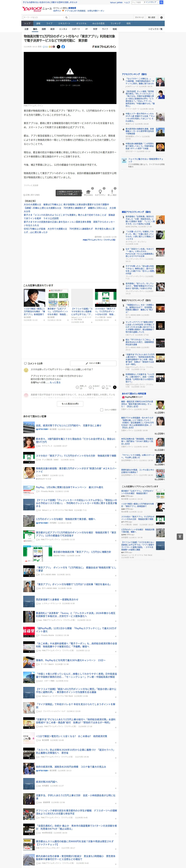This screenshot has width=186, height=868.
Task: Click the コメント11件 speech bubble icon
Action: [x=25, y=364]
